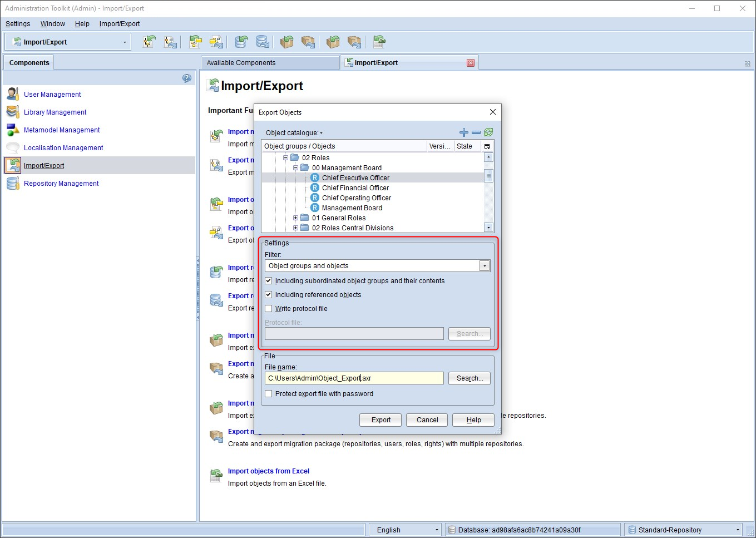Open the Window menu
The height and width of the screenshot is (538, 756).
[53, 24]
